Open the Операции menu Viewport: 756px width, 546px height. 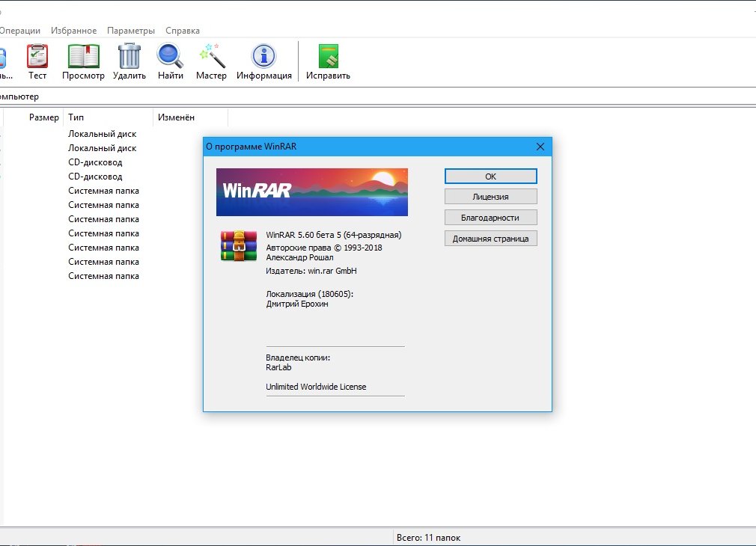click(x=20, y=31)
